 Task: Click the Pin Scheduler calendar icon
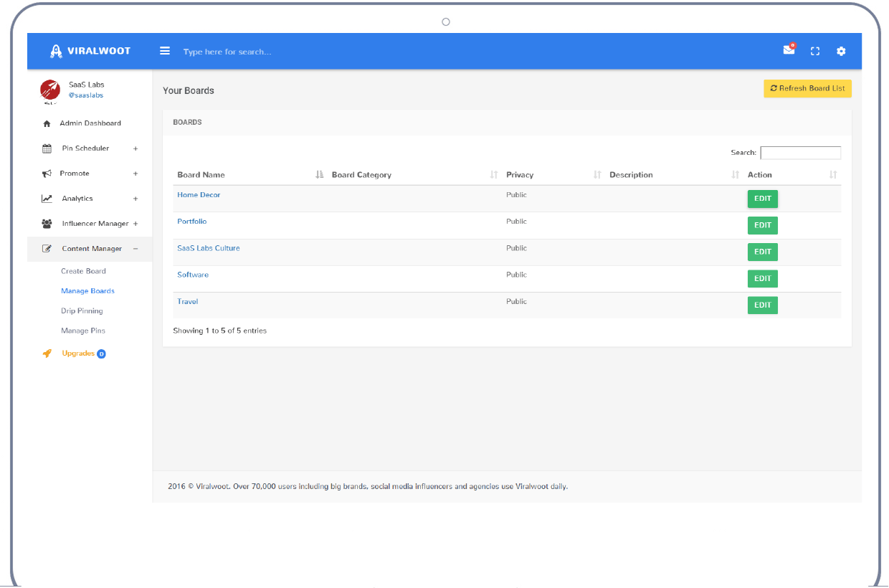[47, 148]
